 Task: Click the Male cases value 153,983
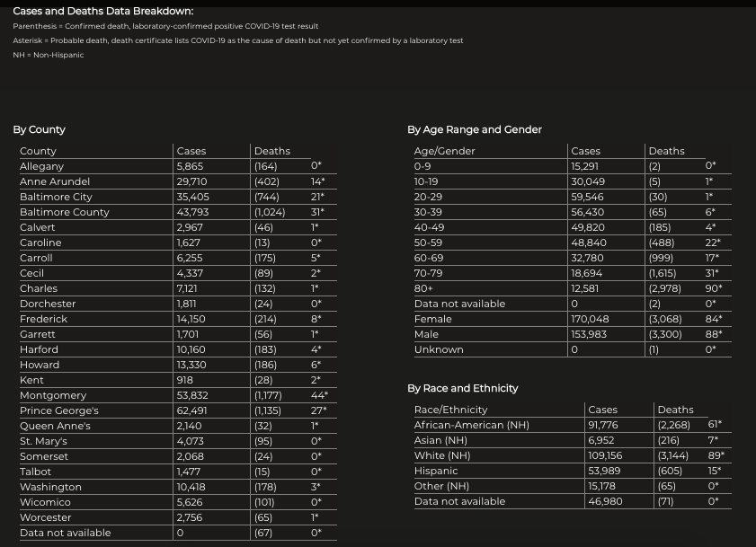[590, 334]
